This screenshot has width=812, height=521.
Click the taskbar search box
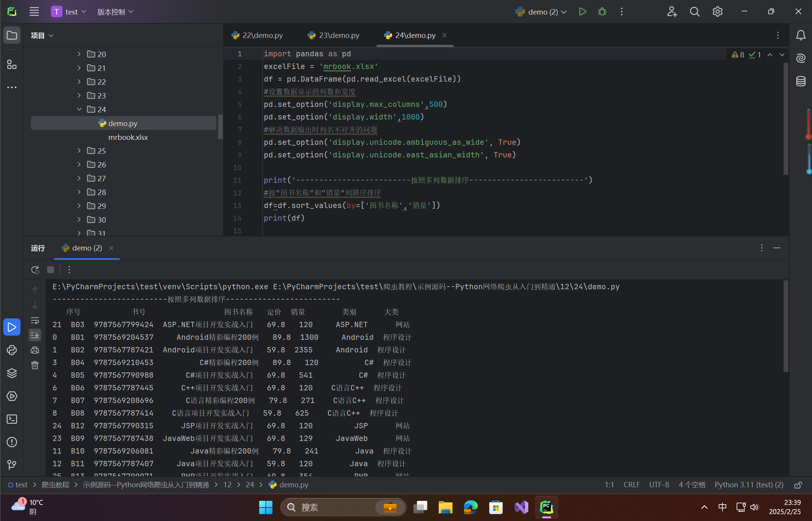click(x=343, y=507)
